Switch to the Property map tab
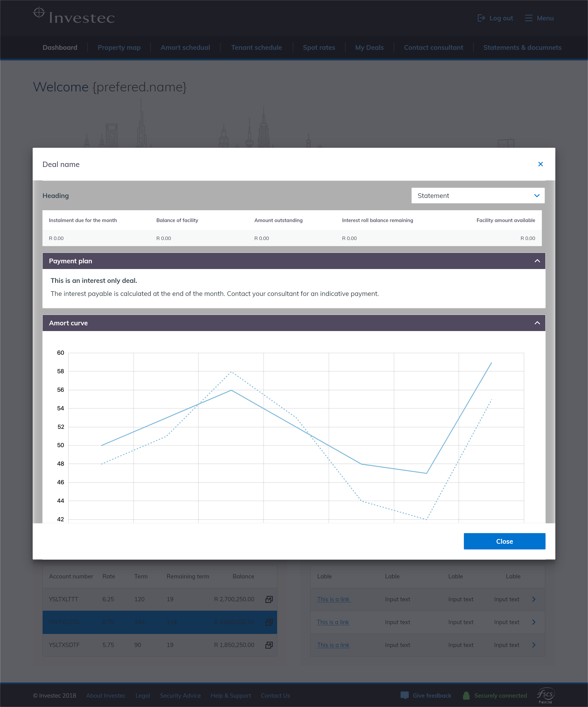Screen dimensions: 588x707 point(119,48)
